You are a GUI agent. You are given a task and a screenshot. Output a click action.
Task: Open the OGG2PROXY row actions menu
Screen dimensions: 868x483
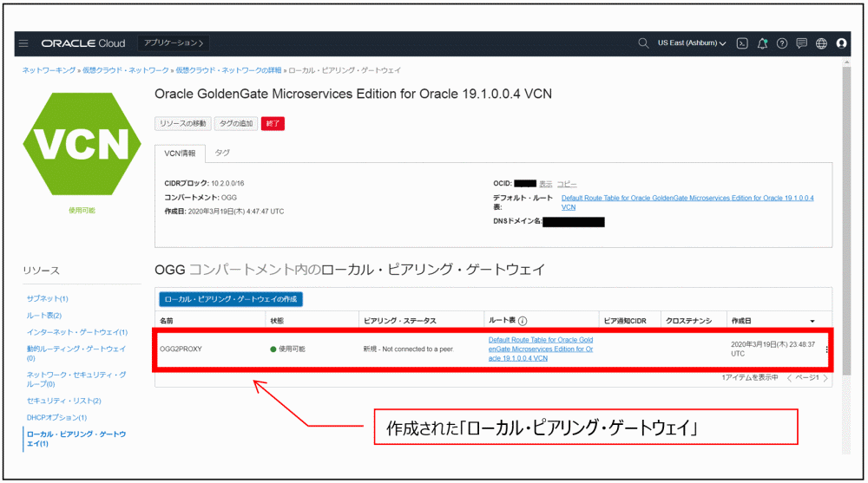(826, 349)
